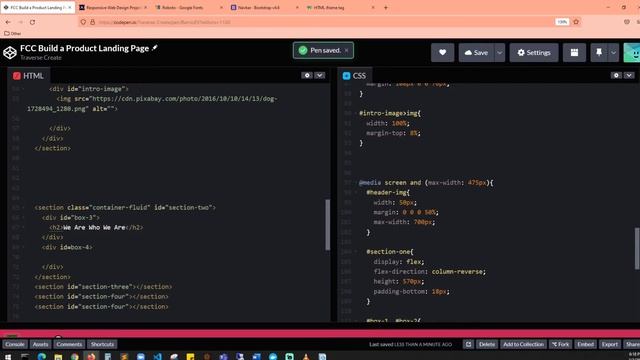Reload the current page

(32, 22)
